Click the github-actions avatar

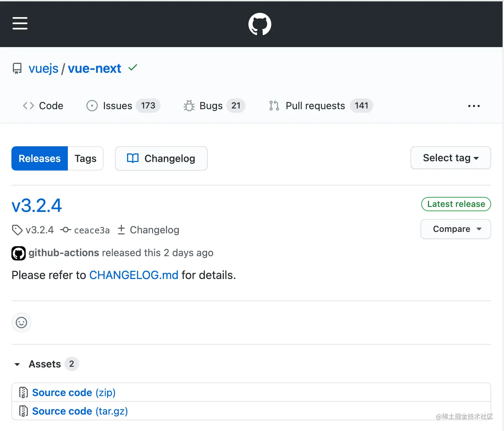click(x=19, y=253)
